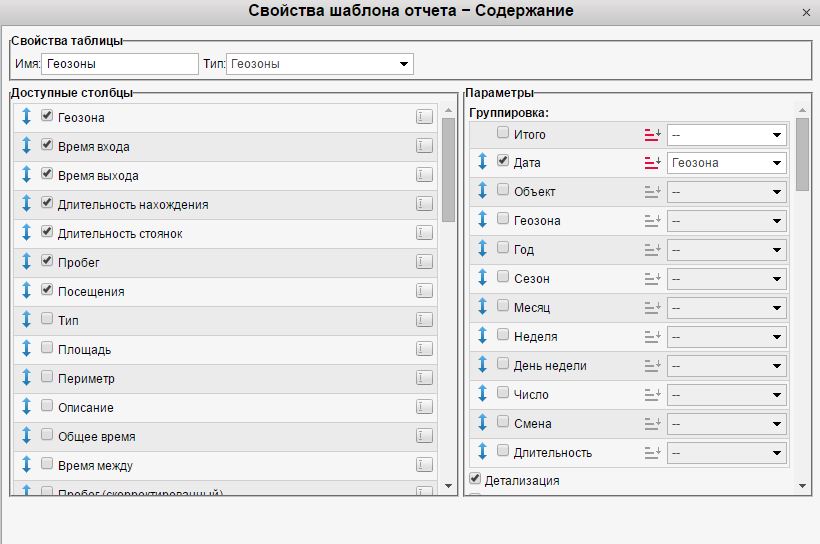
Task: Click the properties icon for Пробег row
Action: pyautogui.click(x=424, y=262)
